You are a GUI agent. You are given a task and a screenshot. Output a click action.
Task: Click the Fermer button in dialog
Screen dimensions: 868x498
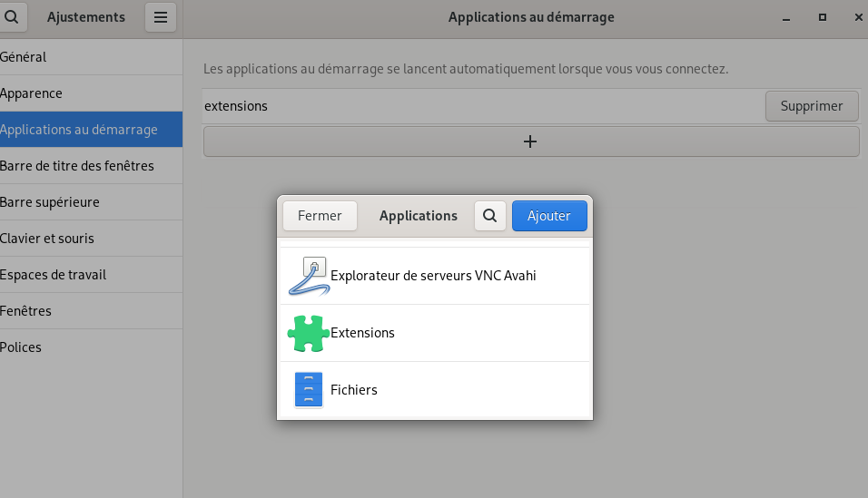point(320,216)
